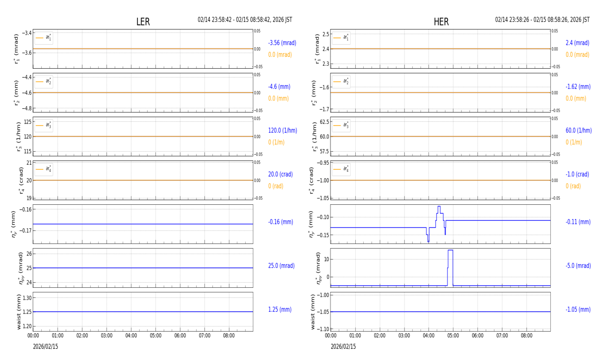Click the ∂r2* legend entry in LER

click(x=44, y=82)
